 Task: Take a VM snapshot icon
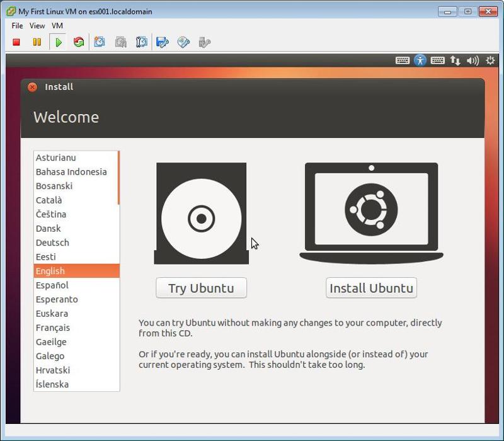(100, 42)
